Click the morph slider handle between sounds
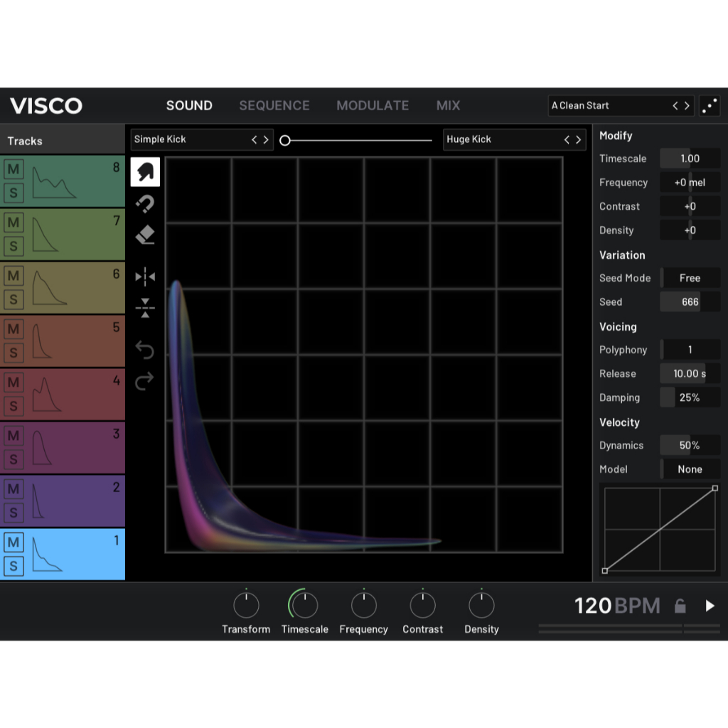The width and height of the screenshot is (728, 728). pyautogui.click(x=285, y=140)
